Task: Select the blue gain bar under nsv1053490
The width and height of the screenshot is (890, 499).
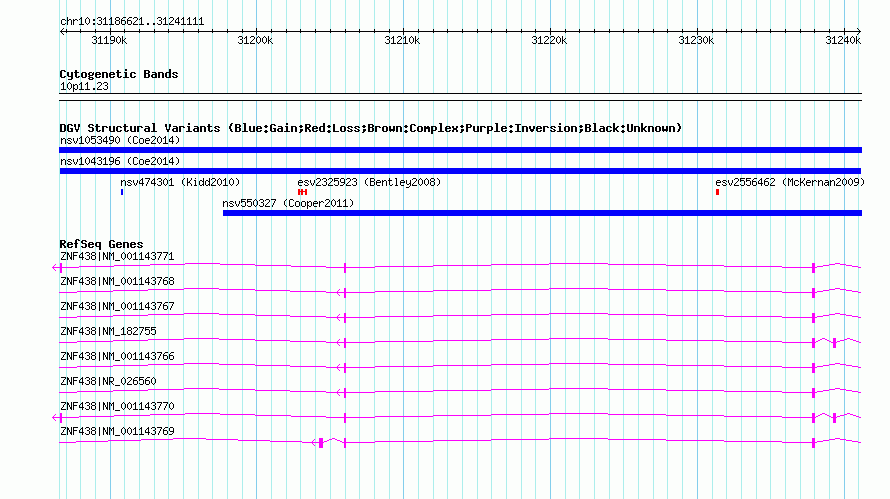Action: (460, 150)
